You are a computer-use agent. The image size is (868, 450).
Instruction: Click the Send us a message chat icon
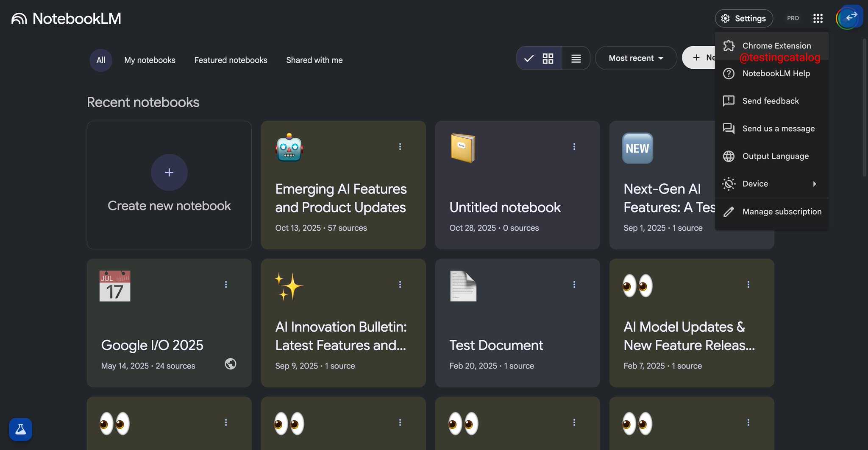coord(729,129)
